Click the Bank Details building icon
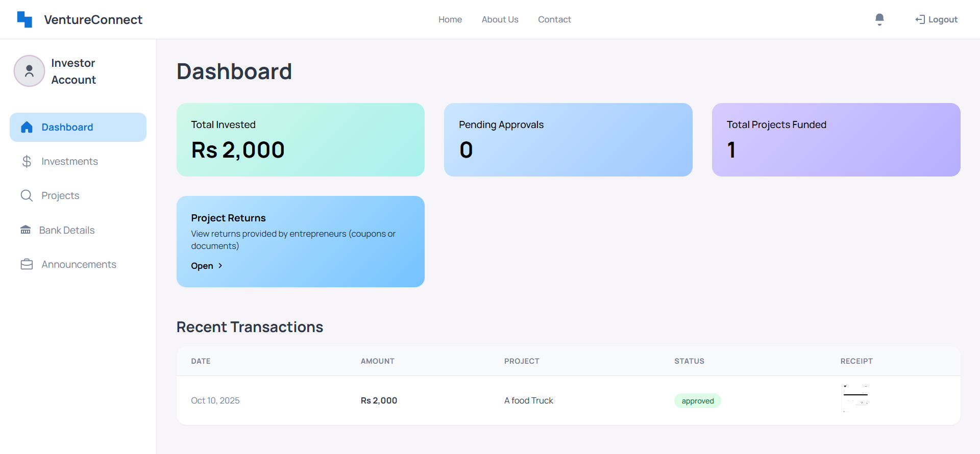Image resolution: width=980 pixels, height=454 pixels. click(26, 230)
